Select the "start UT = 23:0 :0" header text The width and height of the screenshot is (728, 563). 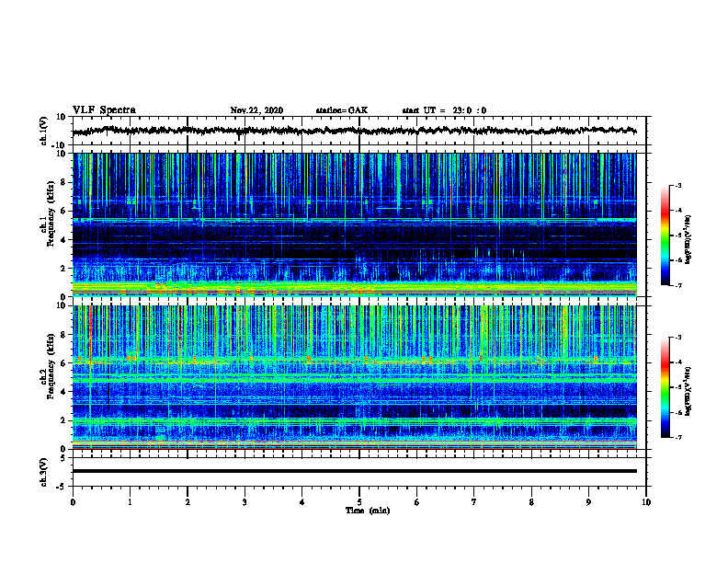coord(444,110)
